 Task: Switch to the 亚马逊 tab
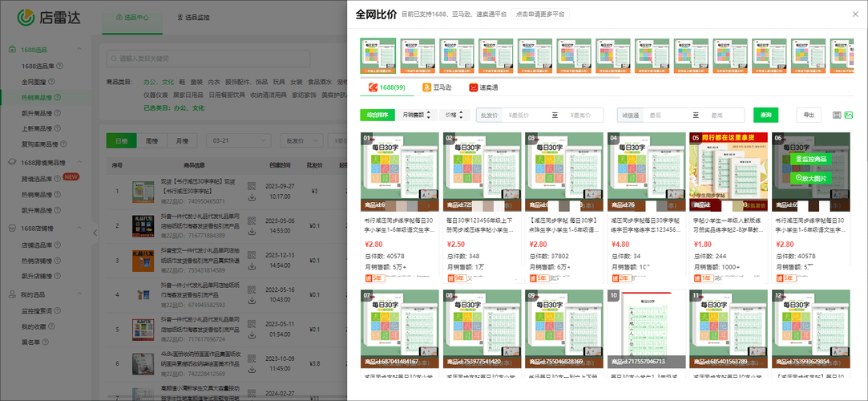tap(439, 87)
